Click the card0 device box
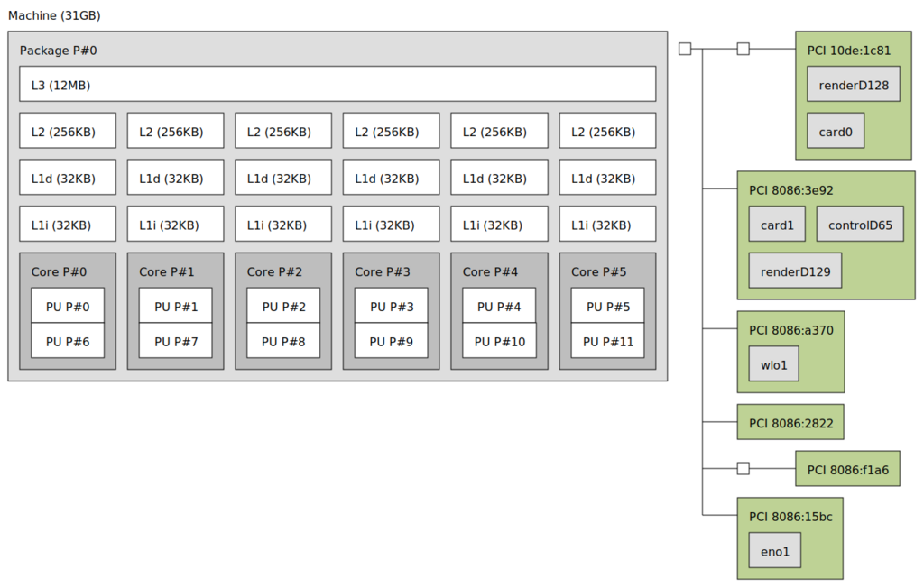The height and width of the screenshot is (588, 924). [x=836, y=131]
